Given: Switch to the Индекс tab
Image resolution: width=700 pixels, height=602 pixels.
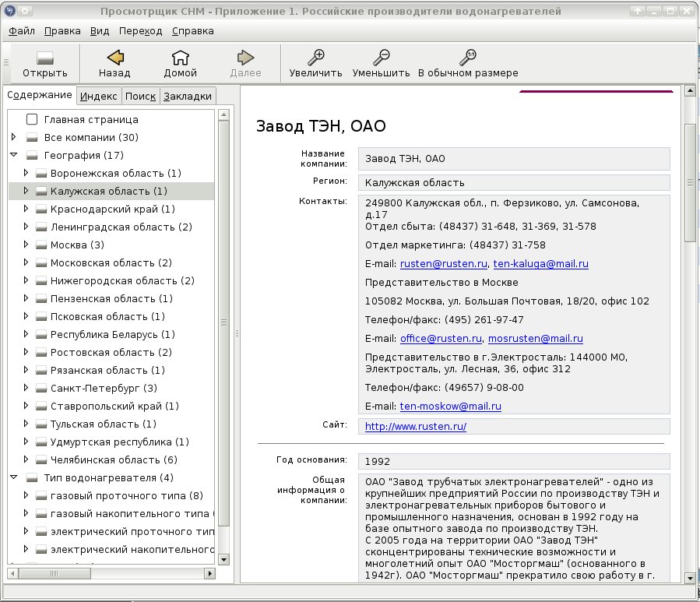Looking at the screenshot, I should coord(99,96).
